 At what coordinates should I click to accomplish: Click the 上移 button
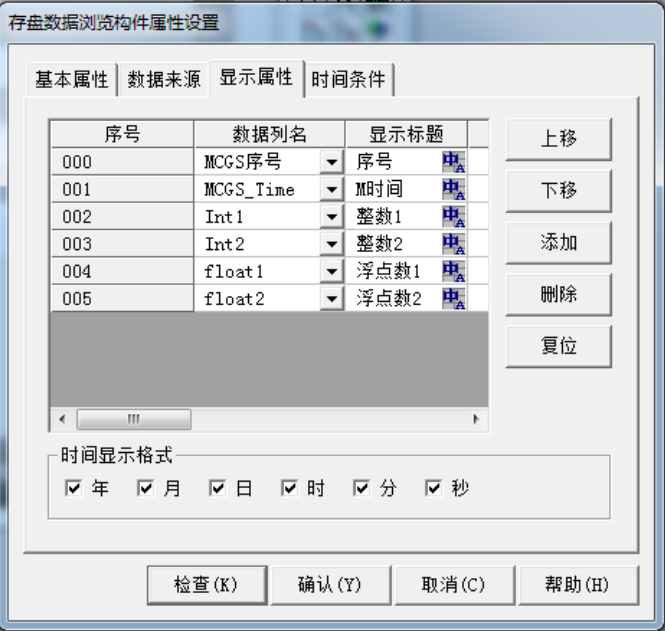point(559,140)
